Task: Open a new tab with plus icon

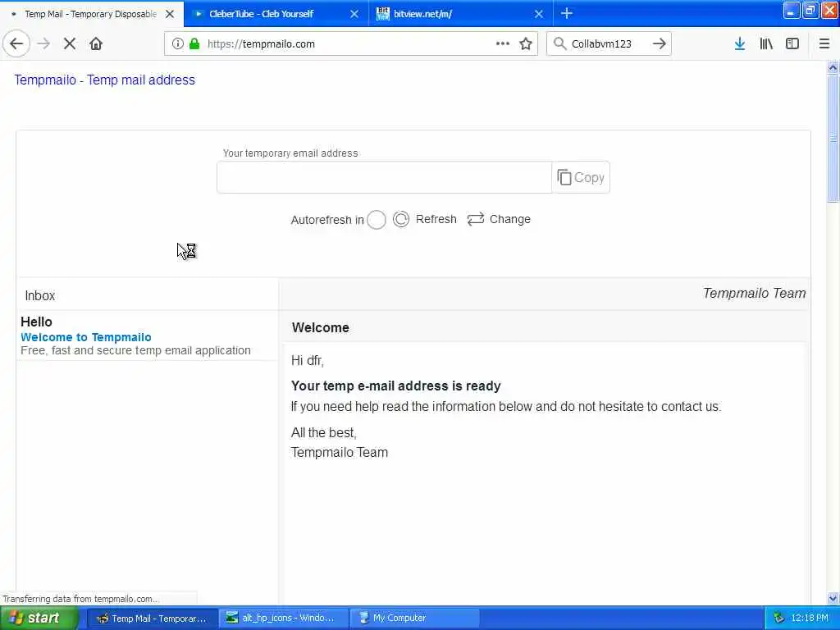Action: (567, 13)
